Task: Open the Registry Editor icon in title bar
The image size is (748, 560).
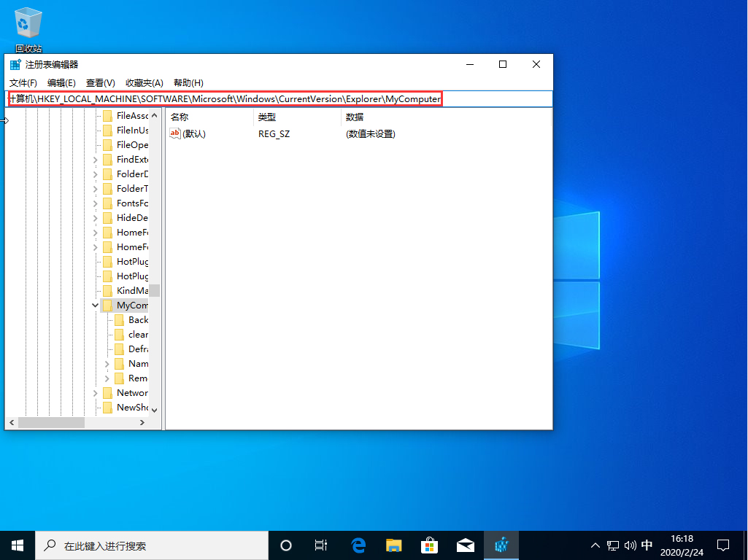Action: pos(15,64)
